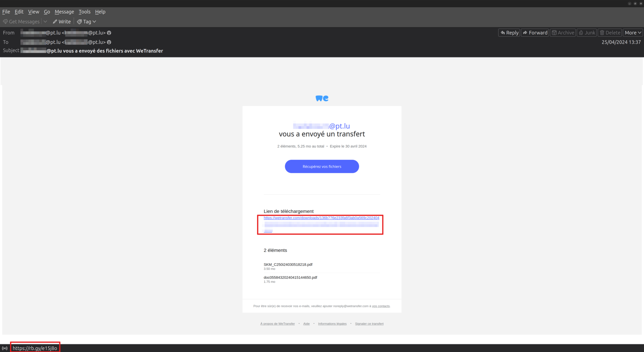
Task: Open the Message menu
Action: [x=64, y=12]
